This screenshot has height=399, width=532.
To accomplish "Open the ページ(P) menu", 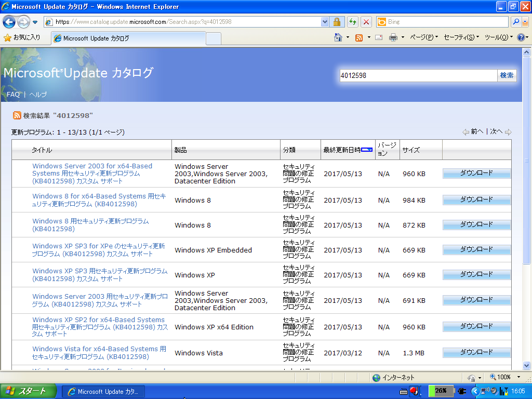I will tap(424, 37).
